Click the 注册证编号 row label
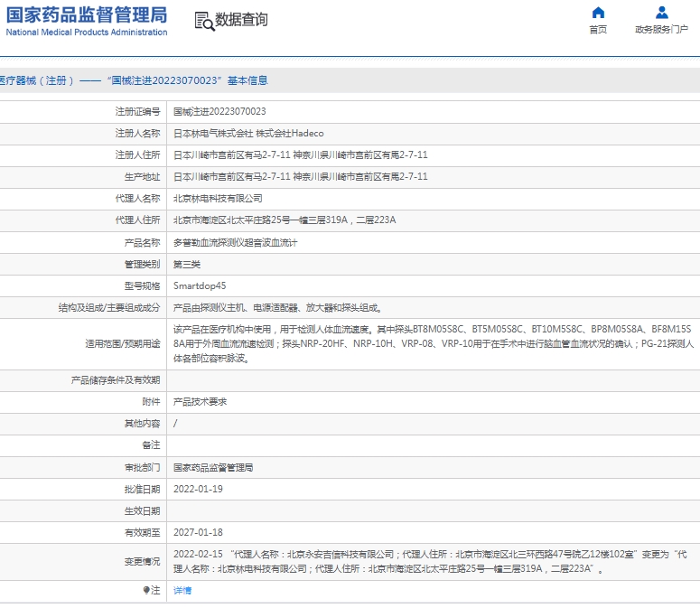This screenshot has height=608, width=700. 137,112
